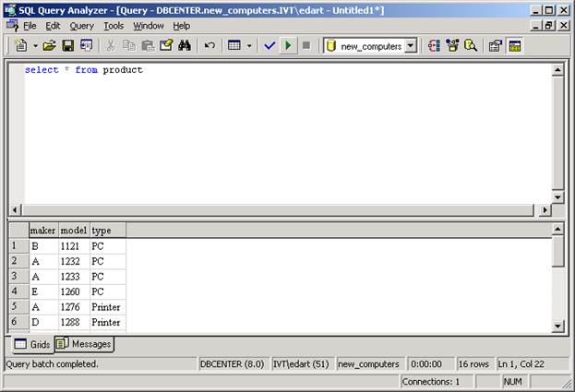Click cell with model 1232
Screen dimensions: 575x392
(x=74, y=261)
